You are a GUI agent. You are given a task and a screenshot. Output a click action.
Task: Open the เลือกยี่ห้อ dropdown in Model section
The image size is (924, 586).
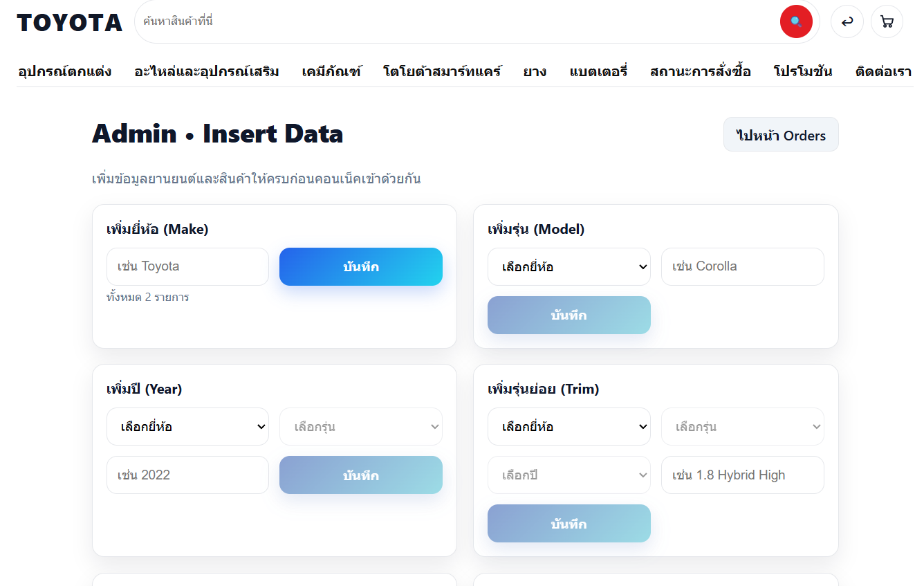[x=569, y=266]
